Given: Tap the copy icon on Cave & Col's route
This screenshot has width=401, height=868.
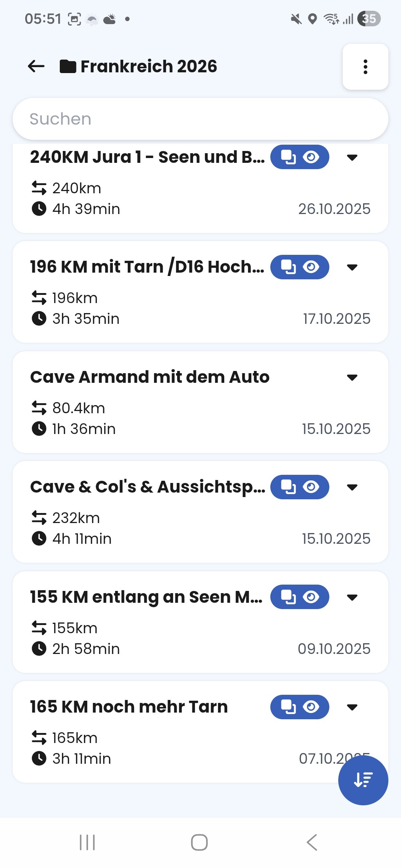Looking at the screenshot, I should point(288,487).
